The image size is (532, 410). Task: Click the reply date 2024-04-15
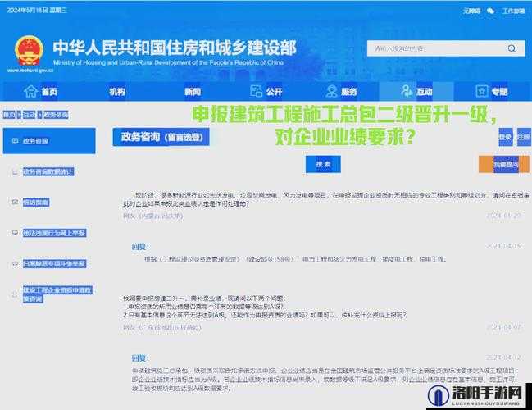click(x=503, y=246)
